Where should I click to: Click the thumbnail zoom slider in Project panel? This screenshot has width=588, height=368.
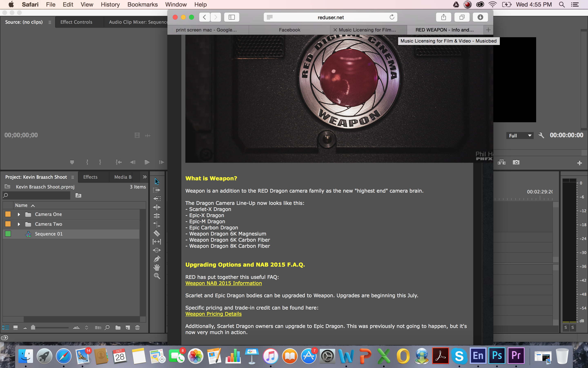coord(33,327)
